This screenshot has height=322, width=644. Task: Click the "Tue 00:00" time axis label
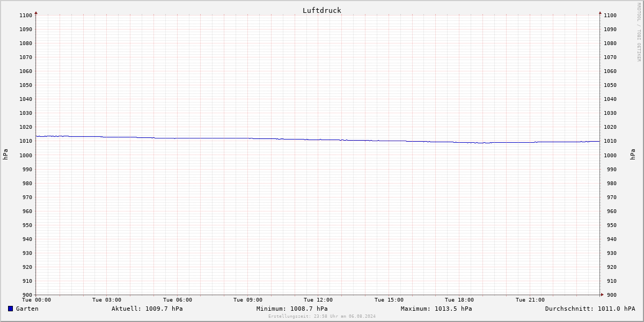[x=36, y=300]
